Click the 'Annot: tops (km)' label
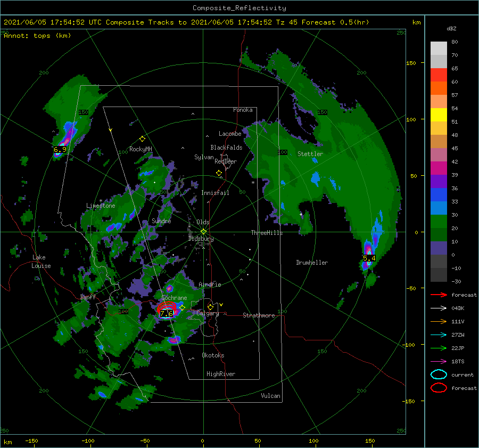 [37, 36]
